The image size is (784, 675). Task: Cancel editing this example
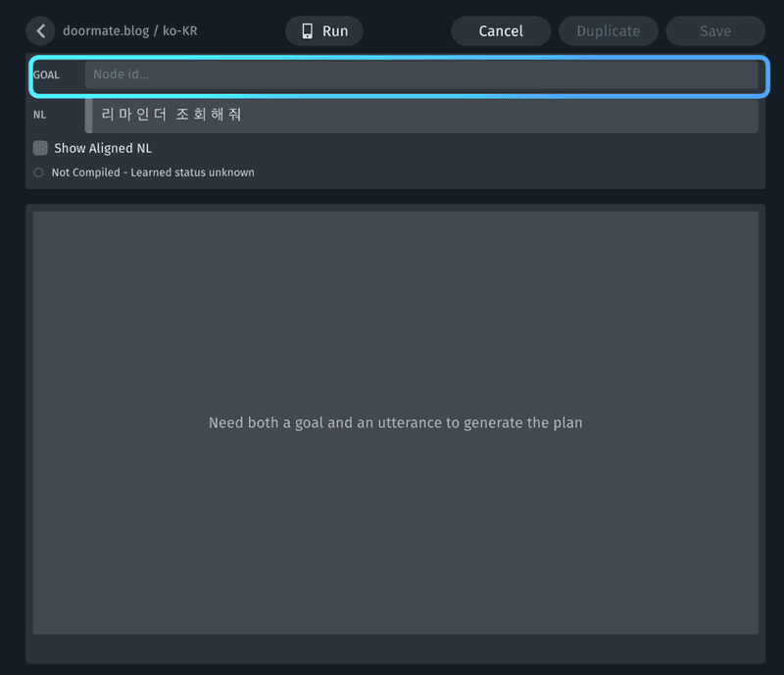point(501,31)
